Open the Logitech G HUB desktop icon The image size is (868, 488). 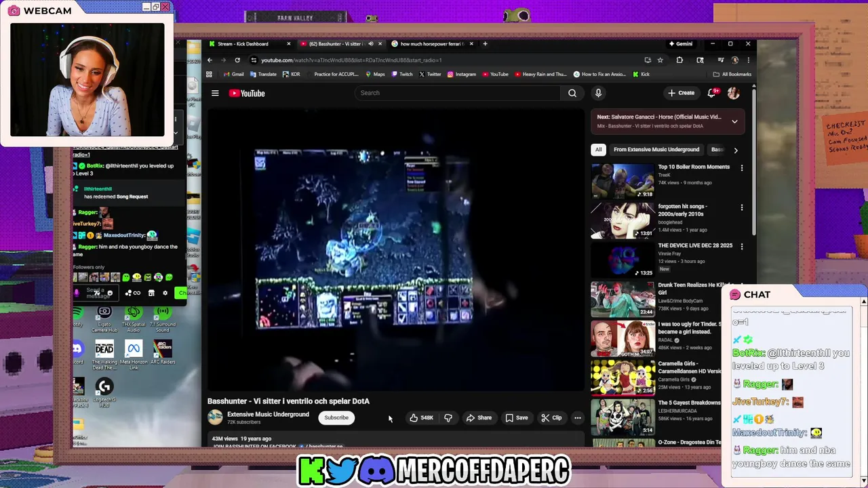[104, 392]
